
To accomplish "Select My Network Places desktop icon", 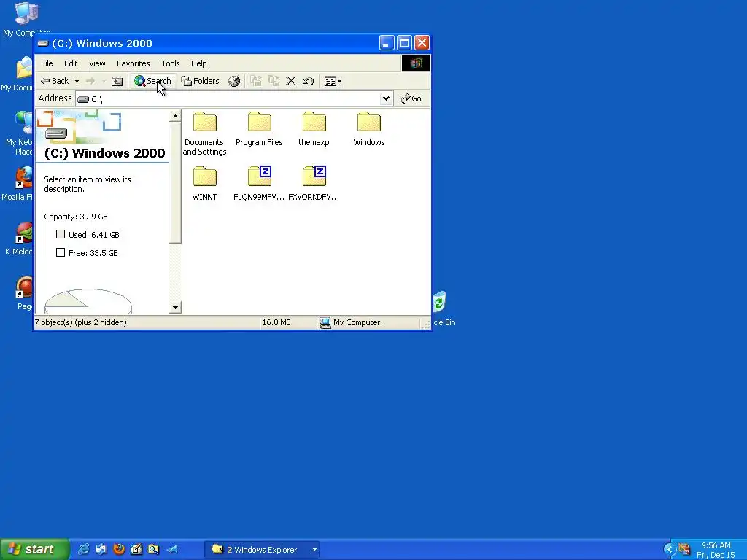I will (x=19, y=134).
